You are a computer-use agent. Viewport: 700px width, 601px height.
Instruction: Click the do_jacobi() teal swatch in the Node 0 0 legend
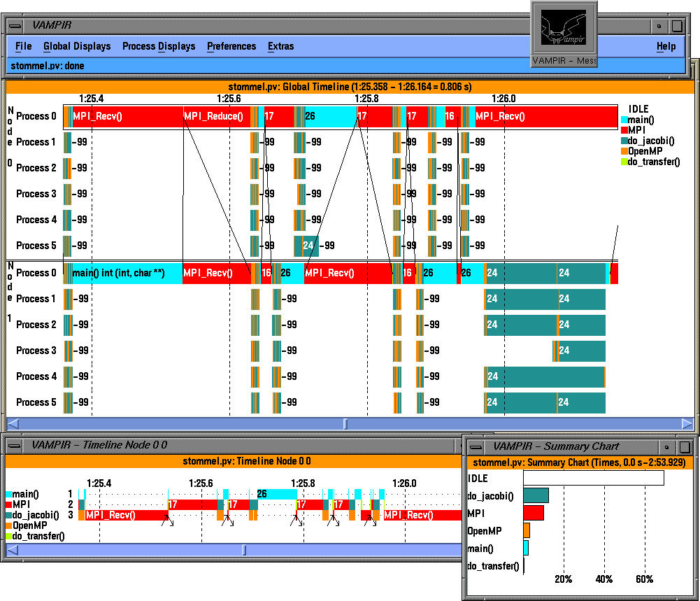pyautogui.click(x=8, y=515)
